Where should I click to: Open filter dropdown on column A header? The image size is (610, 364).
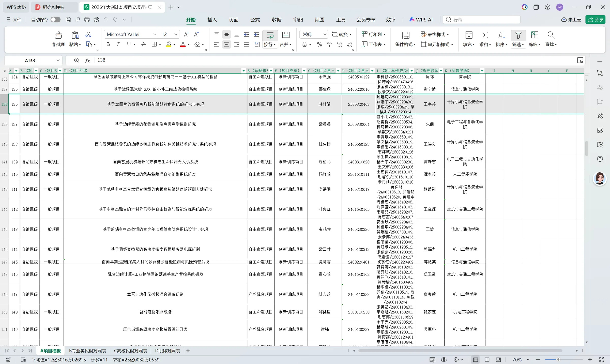tap(16, 71)
